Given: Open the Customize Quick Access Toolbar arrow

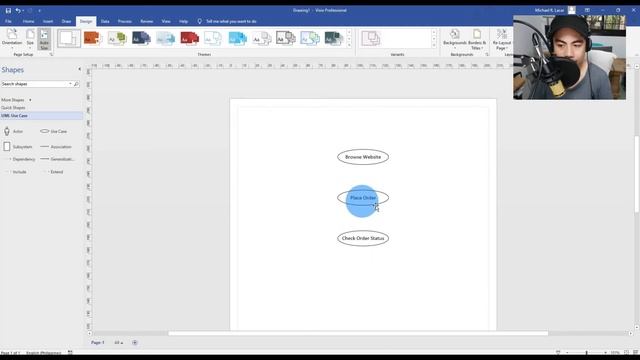Looking at the screenshot, I should tap(40, 11).
